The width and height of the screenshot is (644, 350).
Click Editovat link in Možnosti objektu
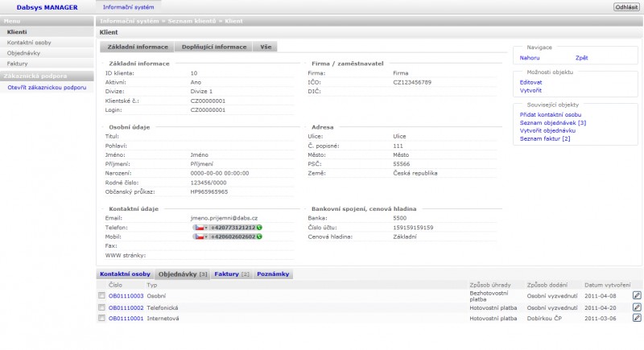click(x=531, y=82)
